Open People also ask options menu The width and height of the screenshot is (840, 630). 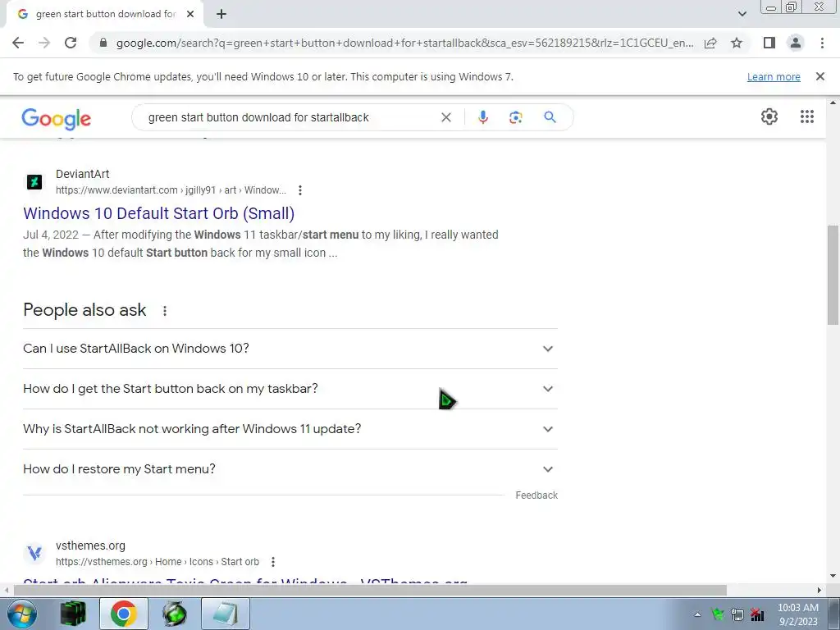click(x=164, y=311)
